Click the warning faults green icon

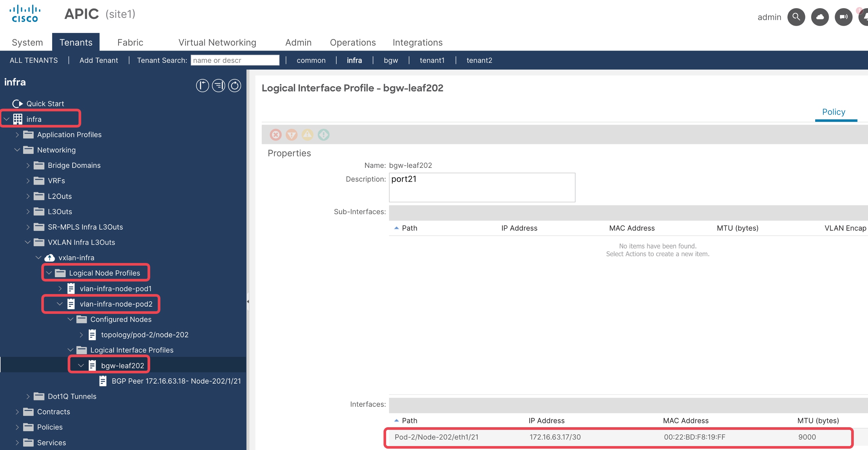pyautogui.click(x=323, y=134)
